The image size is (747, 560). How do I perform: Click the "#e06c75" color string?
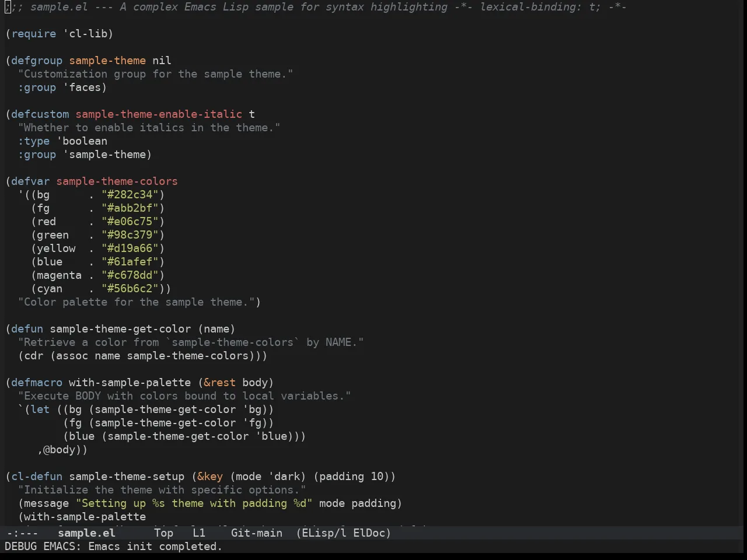point(130,222)
